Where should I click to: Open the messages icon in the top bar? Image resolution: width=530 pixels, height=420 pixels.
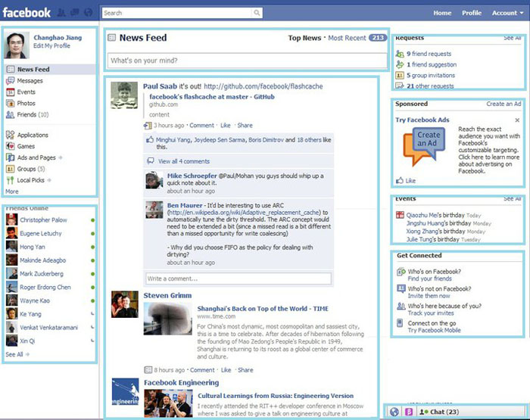pyautogui.click(x=75, y=13)
